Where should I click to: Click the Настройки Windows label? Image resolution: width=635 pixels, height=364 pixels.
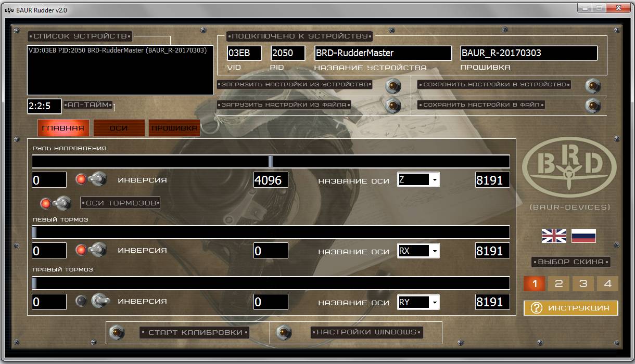(366, 332)
